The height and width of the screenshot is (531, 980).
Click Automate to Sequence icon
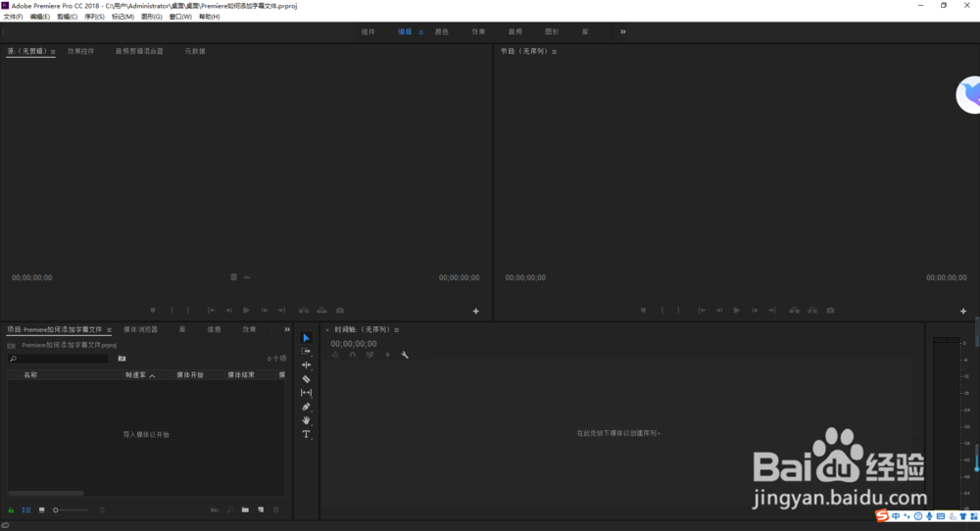215,510
